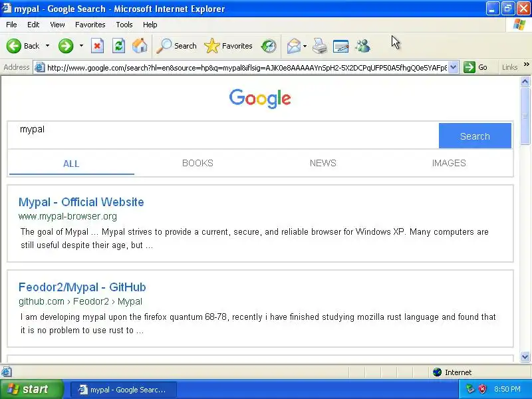Open the Back history dropdown arrow
The width and height of the screenshot is (532, 399).
pos(47,46)
